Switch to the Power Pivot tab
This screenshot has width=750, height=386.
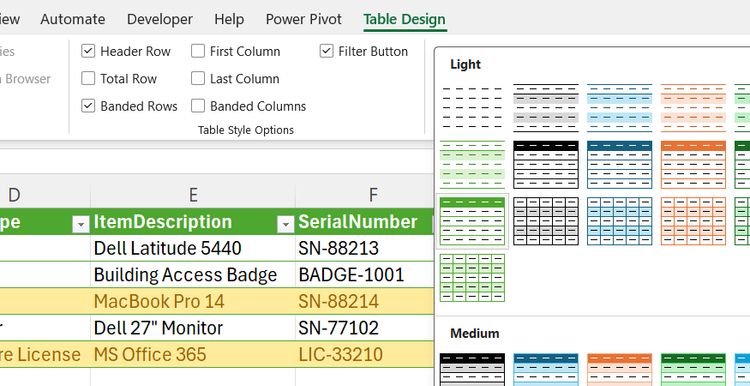304,19
